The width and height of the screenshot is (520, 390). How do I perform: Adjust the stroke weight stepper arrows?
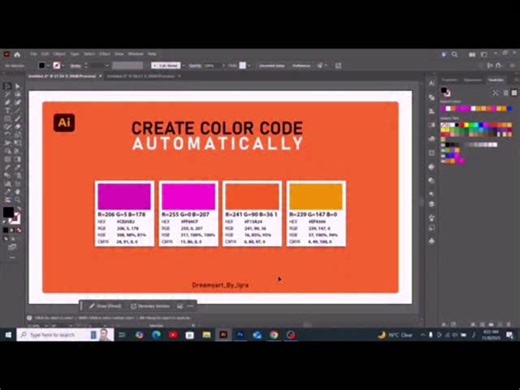86,66
